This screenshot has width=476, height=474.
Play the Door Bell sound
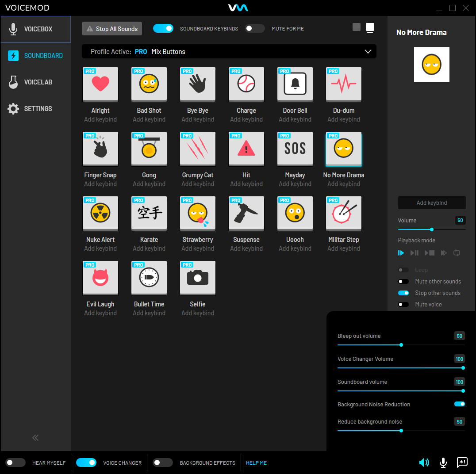(295, 84)
